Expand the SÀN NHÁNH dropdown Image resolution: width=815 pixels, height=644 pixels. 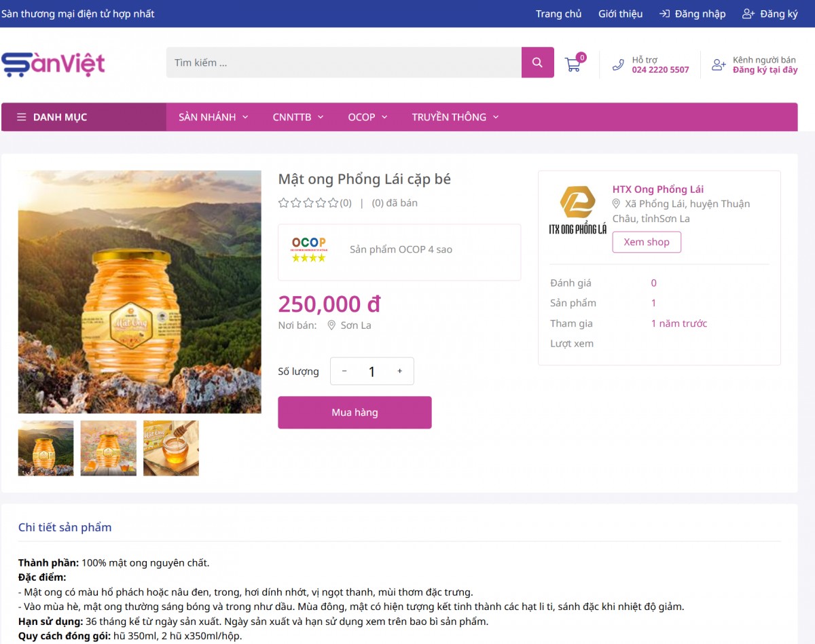(x=213, y=117)
